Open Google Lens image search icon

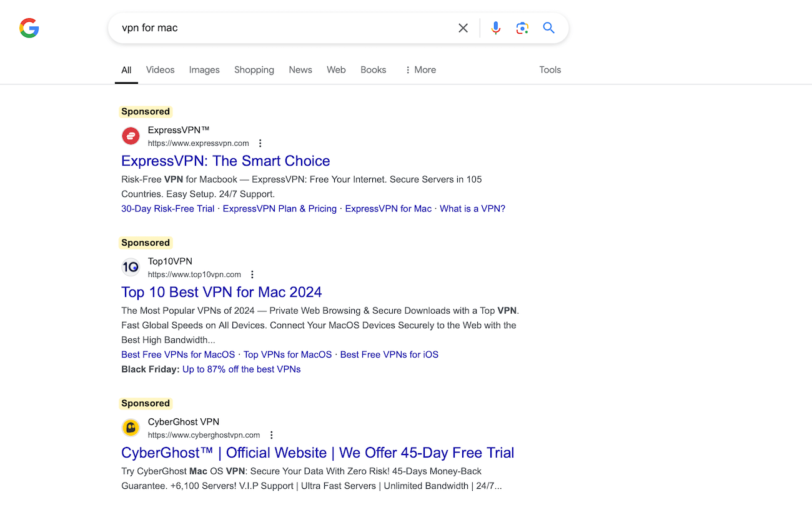(x=522, y=28)
